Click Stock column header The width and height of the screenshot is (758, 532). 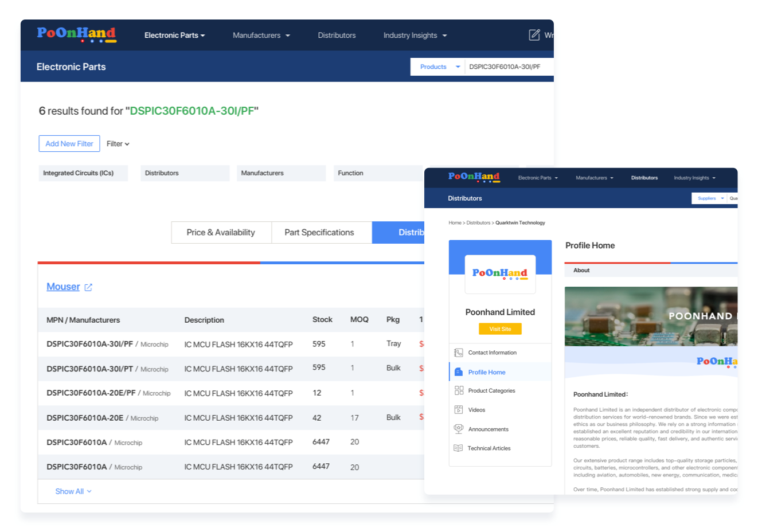coord(322,319)
